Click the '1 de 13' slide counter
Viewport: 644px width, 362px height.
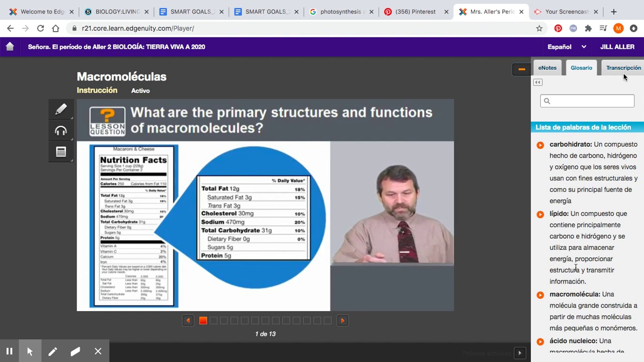(x=265, y=334)
